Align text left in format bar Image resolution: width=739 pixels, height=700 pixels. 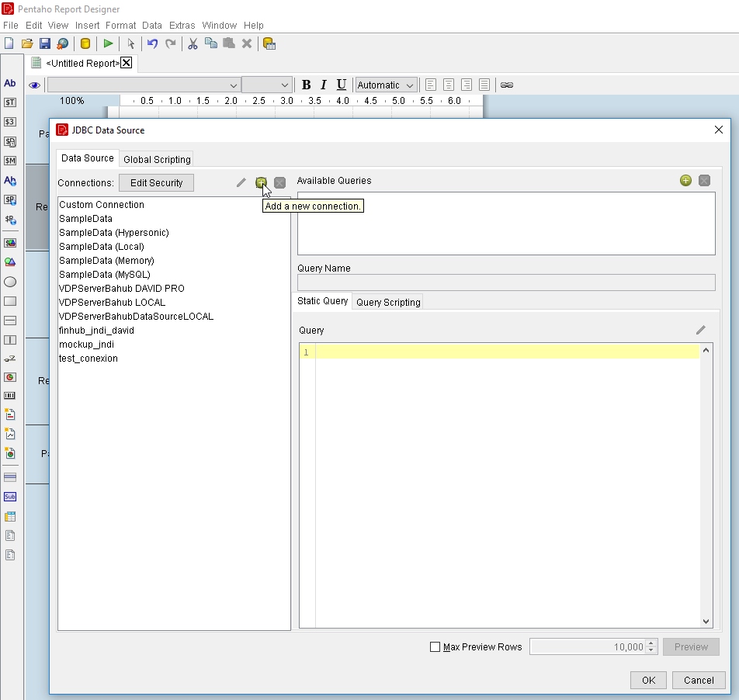click(x=431, y=85)
